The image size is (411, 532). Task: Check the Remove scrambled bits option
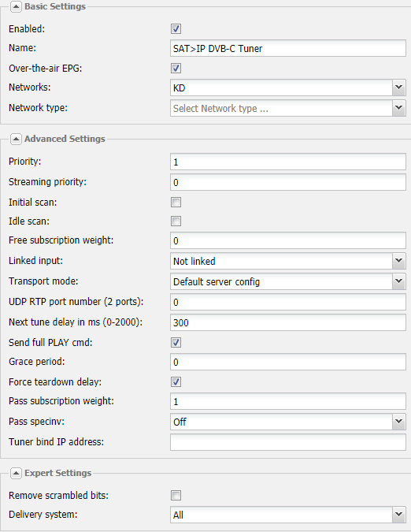click(176, 496)
